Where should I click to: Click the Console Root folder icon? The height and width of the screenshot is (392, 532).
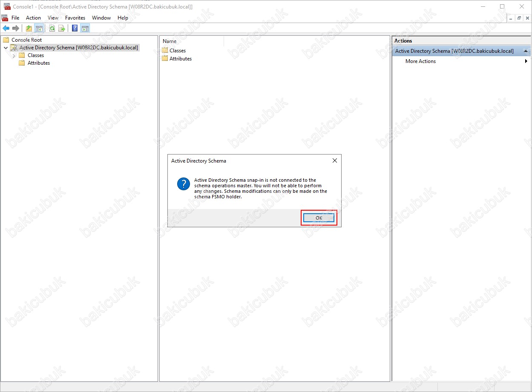coord(6,40)
